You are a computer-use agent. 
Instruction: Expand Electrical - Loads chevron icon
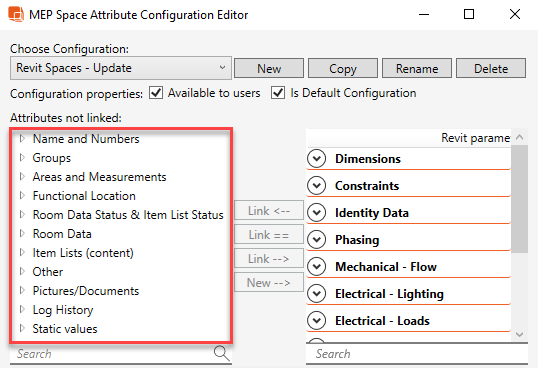pos(316,320)
